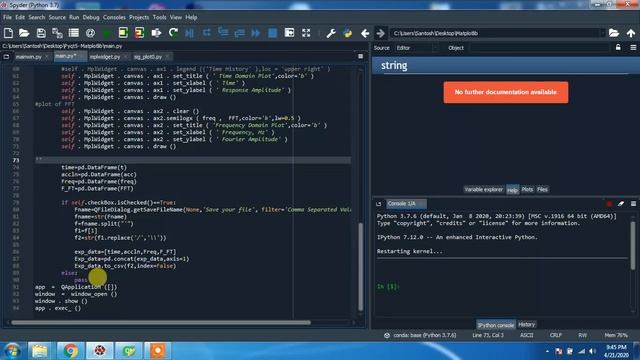Start debugging with the Debug file icon

pyautogui.click(x=189, y=33)
